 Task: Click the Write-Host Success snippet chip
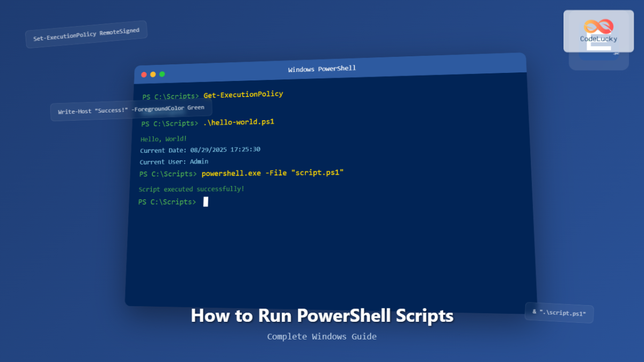pos(131,109)
